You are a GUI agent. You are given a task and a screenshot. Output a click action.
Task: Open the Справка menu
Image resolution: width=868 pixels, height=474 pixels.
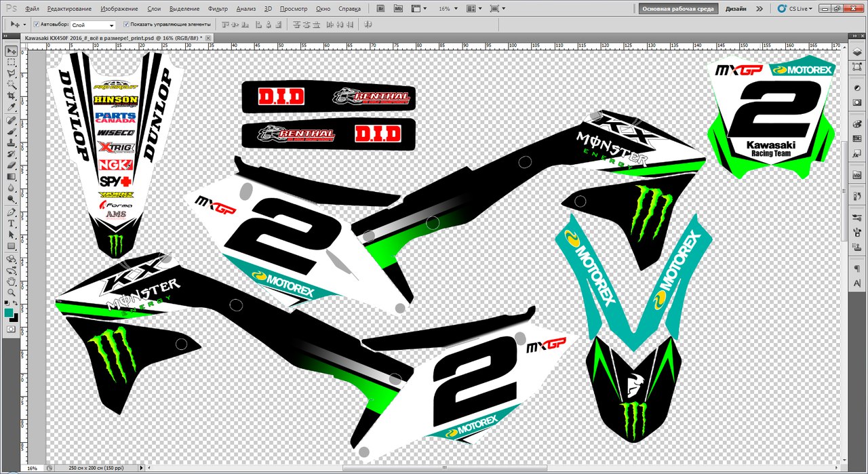pos(349,9)
